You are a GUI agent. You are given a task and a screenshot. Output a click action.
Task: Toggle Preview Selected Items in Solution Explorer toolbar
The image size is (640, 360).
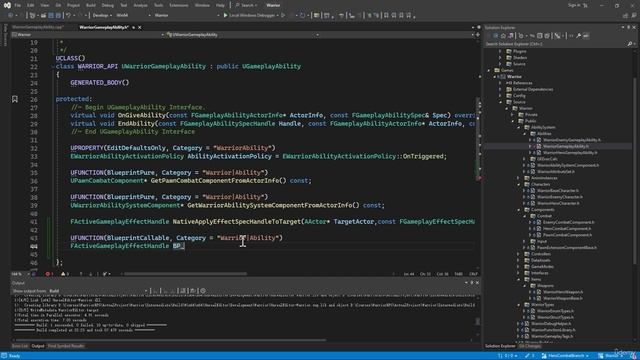tap(586, 36)
